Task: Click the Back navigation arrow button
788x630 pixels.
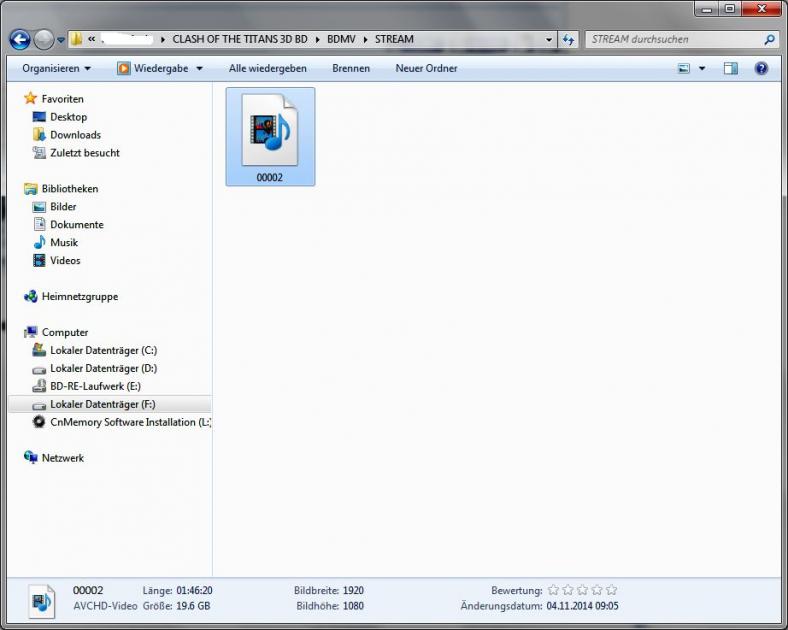Action: click(x=20, y=39)
